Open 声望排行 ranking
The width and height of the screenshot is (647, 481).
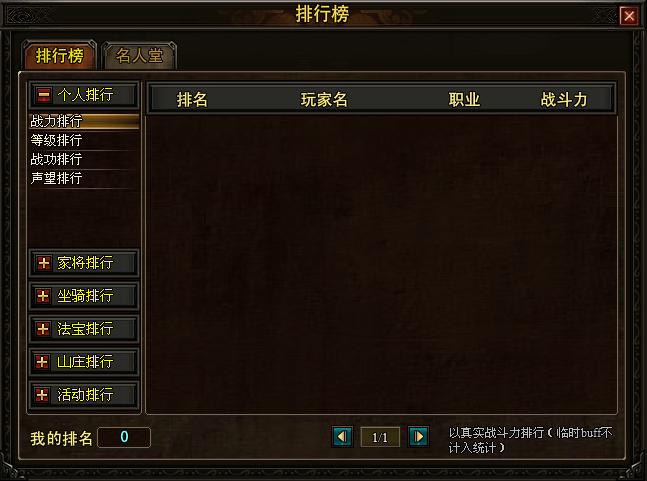84,178
